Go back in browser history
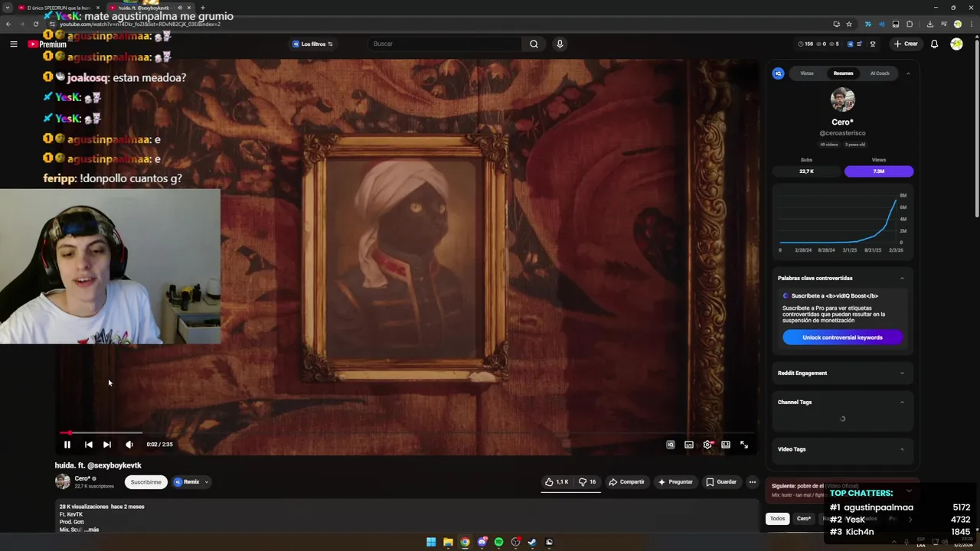980x551 pixels. [x=8, y=24]
